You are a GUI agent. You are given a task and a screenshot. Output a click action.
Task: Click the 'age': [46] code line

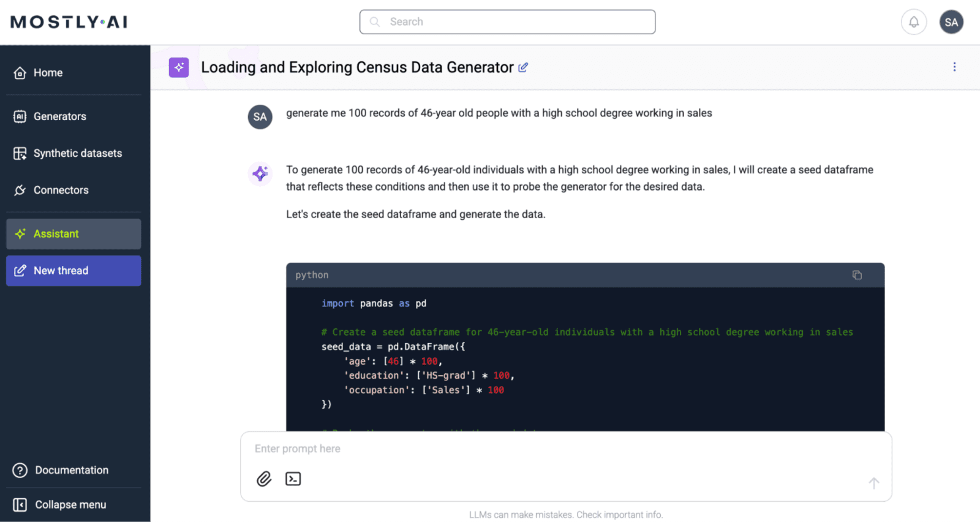[x=393, y=361]
